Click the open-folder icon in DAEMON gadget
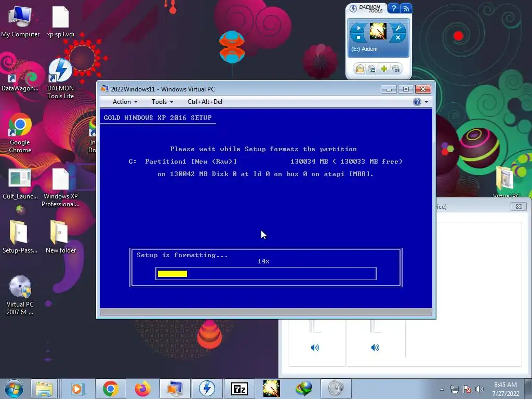This screenshot has height=399, width=532. tap(360, 69)
